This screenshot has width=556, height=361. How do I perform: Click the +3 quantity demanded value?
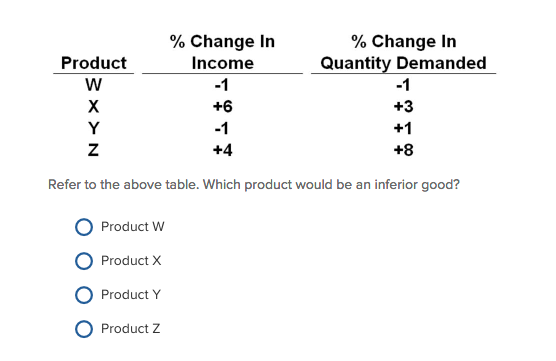[x=404, y=106]
